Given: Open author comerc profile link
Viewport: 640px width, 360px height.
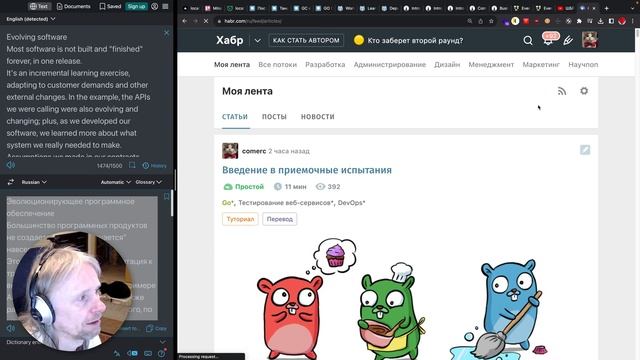Looking at the screenshot, I should pos(253,151).
